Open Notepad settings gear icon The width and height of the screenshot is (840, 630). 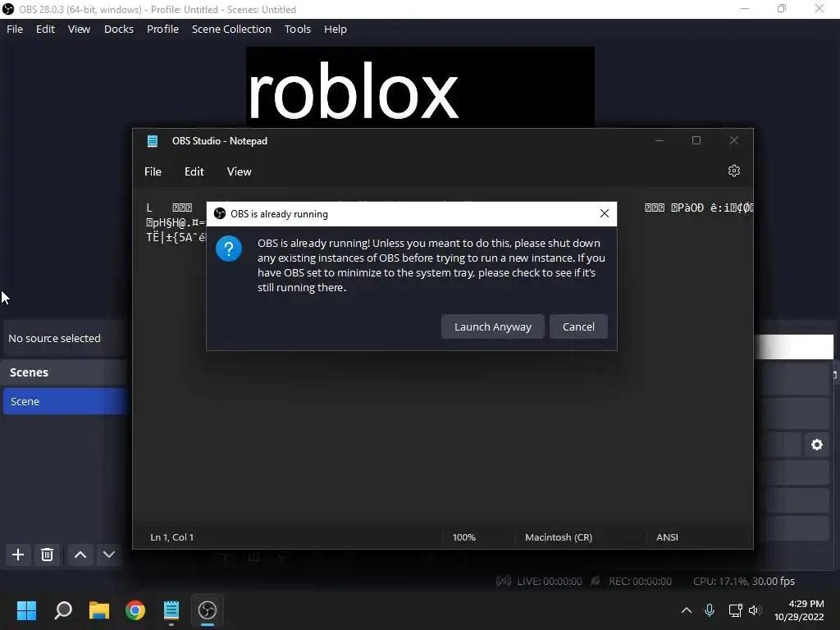click(734, 171)
